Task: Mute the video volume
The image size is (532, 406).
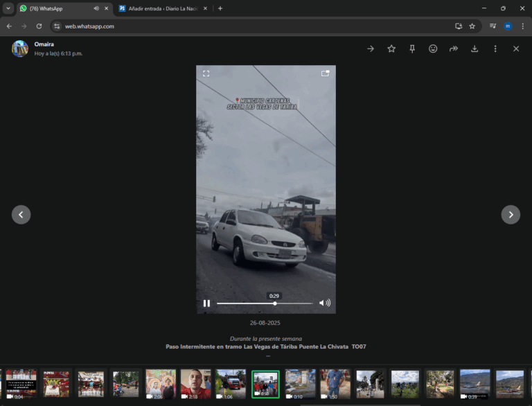Action: 324,303
